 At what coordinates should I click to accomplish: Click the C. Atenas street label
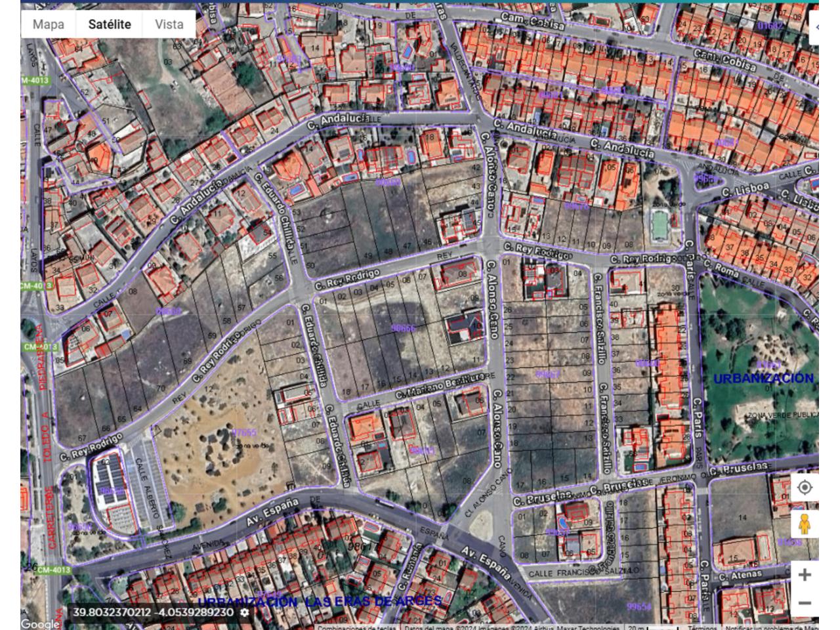(x=741, y=576)
